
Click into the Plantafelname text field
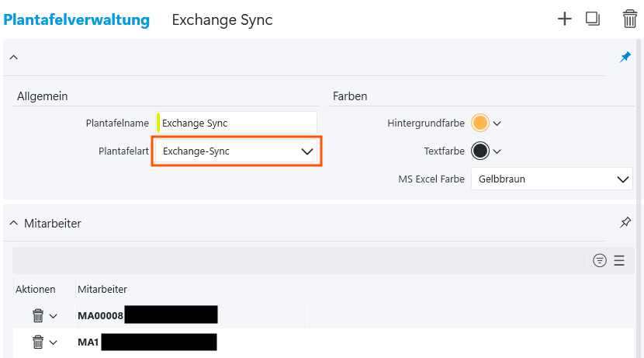(237, 123)
